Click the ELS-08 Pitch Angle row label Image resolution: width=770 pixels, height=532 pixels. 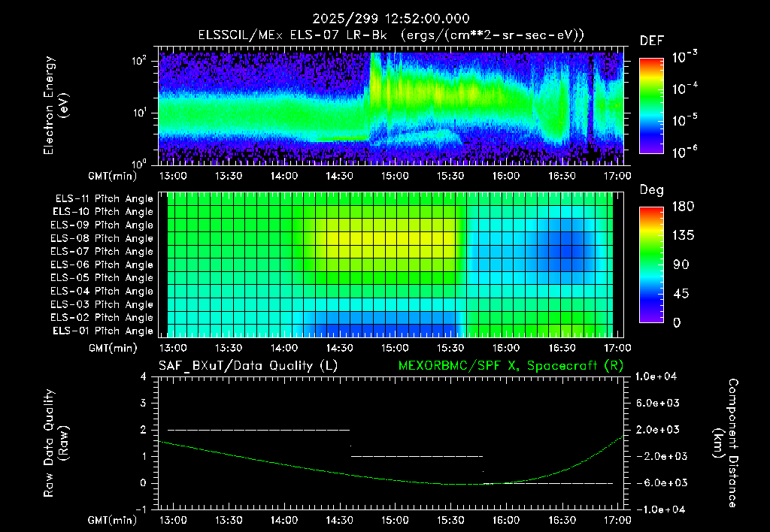tap(102, 238)
